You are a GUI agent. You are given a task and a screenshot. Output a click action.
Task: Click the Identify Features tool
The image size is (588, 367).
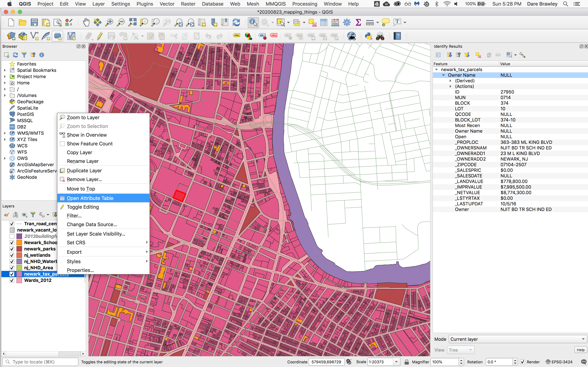(x=253, y=22)
